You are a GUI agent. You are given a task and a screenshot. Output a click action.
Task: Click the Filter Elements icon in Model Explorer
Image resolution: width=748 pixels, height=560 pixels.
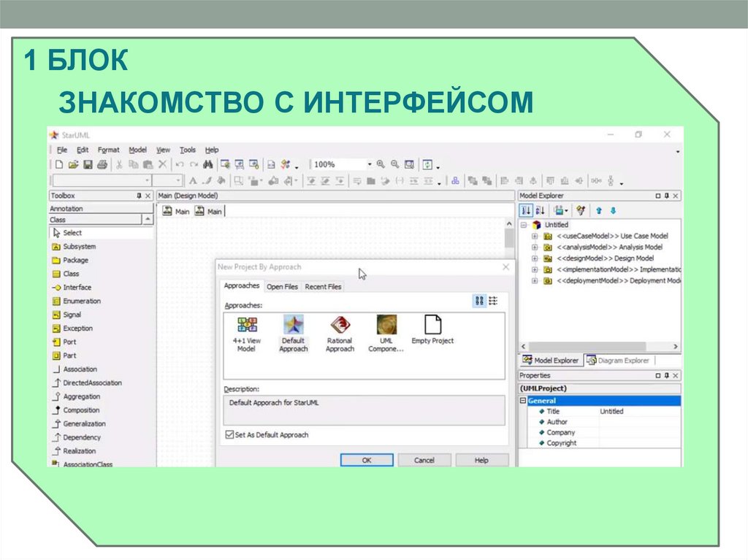tap(581, 210)
